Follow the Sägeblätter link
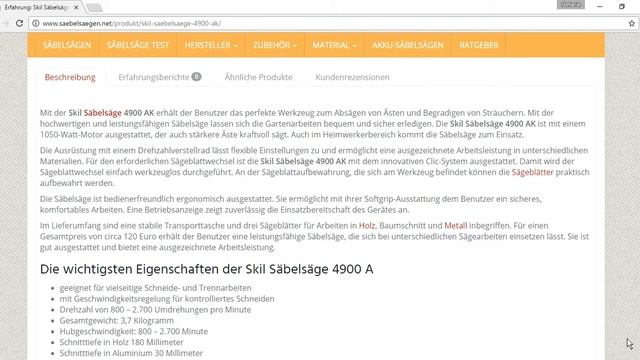This screenshot has height=360, width=640. tap(532, 172)
